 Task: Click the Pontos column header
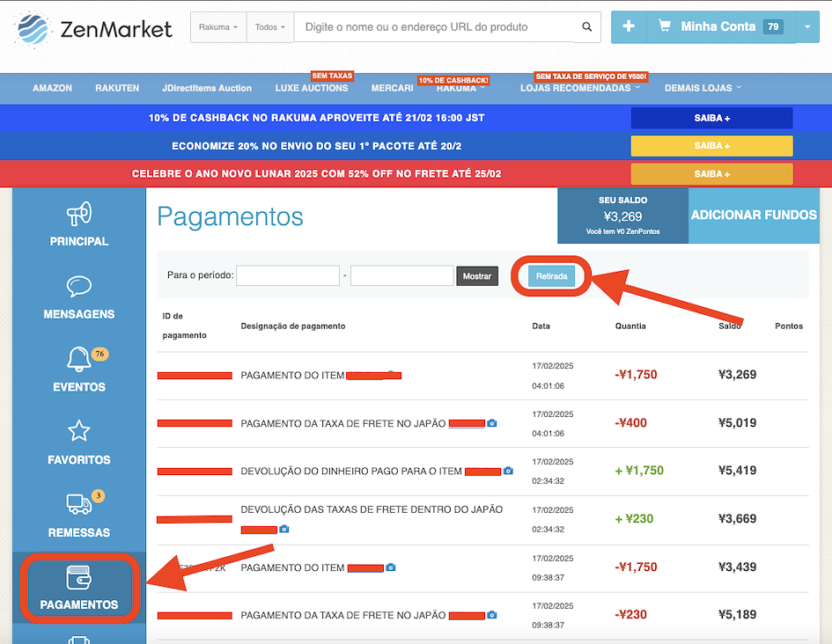[789, 326]
